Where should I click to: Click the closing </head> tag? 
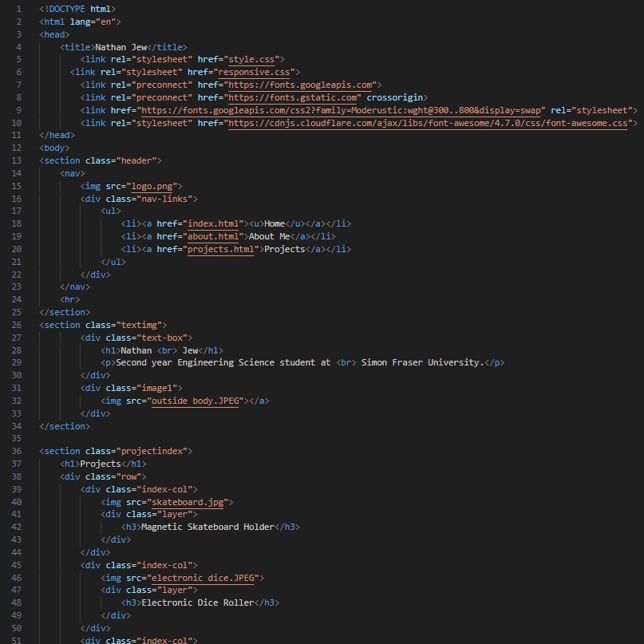coord(57,135)
